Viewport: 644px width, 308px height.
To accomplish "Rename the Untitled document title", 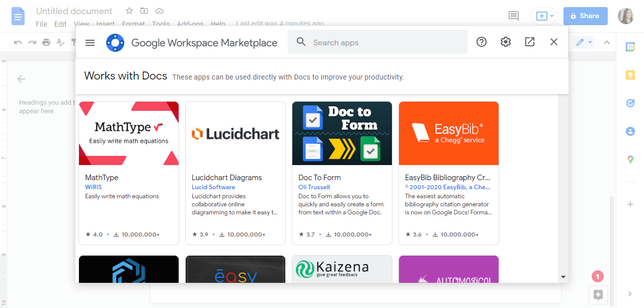I will coord(74,11).
